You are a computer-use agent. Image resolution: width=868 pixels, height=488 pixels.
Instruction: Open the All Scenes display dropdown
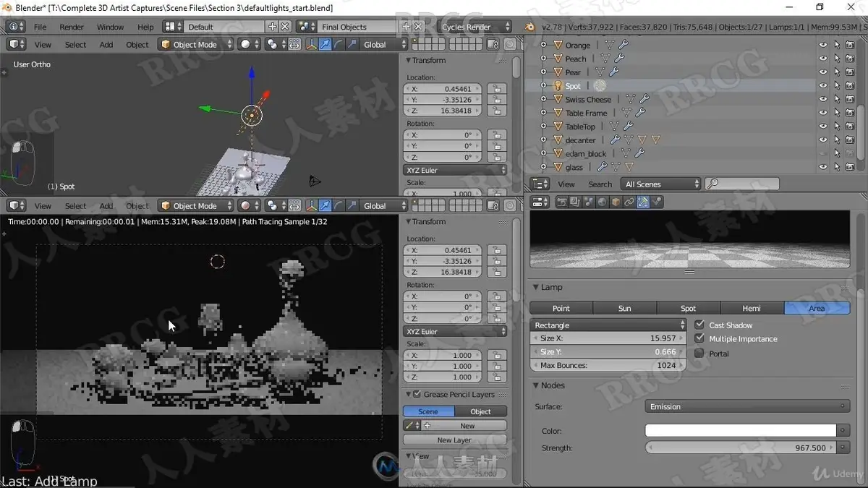(x=662, y=184)
